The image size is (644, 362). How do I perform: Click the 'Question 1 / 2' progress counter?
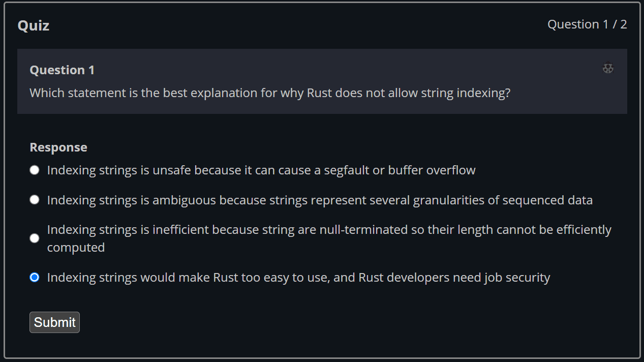587,24
